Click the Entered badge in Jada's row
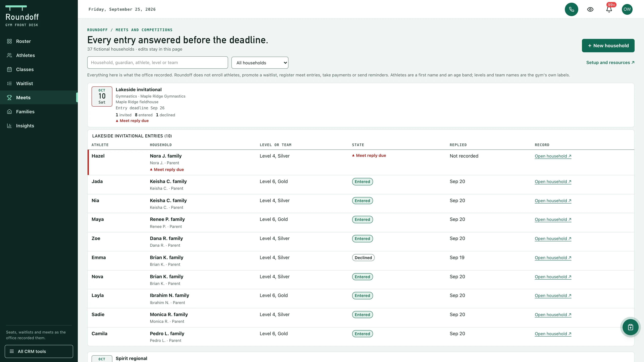 point(362,182)
